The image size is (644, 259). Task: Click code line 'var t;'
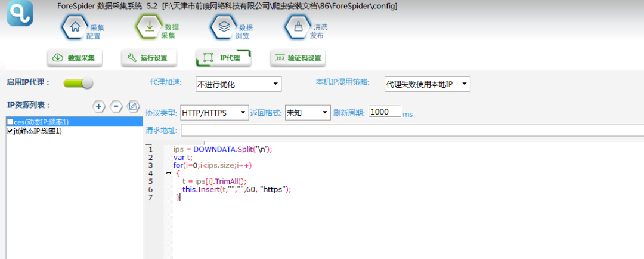point(183,158)
